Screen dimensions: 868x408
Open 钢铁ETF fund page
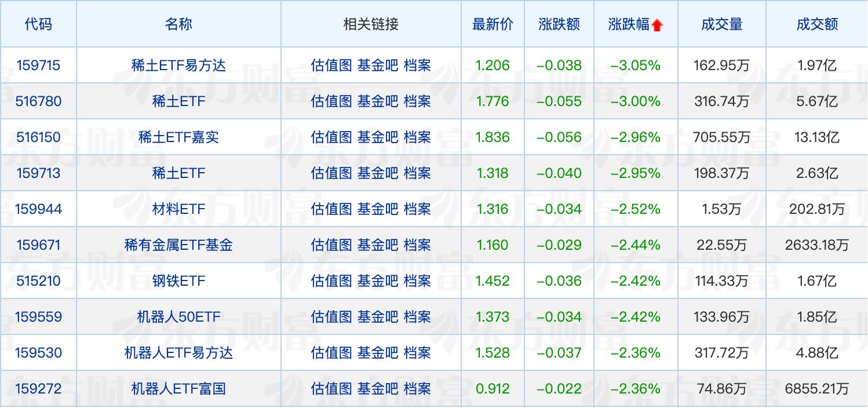178,281
